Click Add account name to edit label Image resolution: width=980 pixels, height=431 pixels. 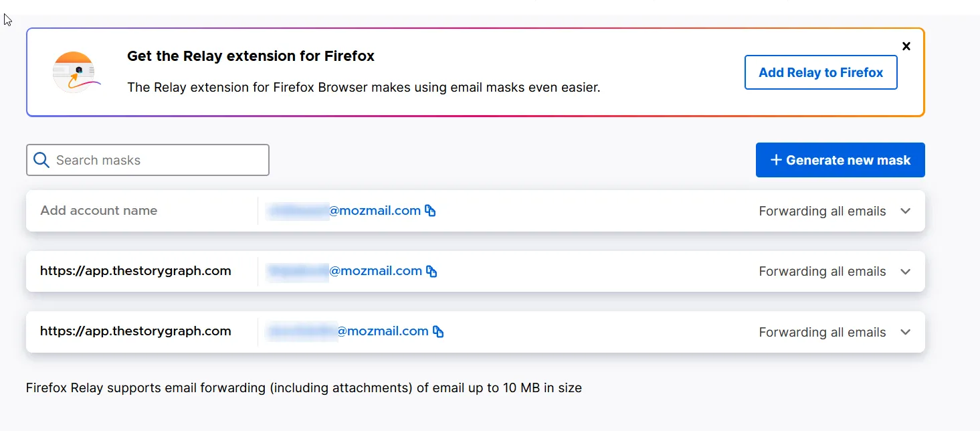coord(98,210)
